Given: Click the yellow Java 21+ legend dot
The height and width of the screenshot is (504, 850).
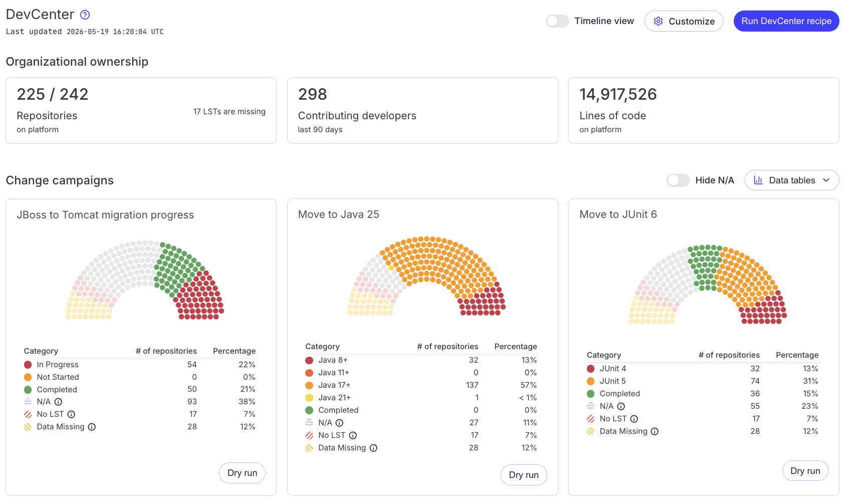Looking at the screenshot, I should click(x=309, y=398).
